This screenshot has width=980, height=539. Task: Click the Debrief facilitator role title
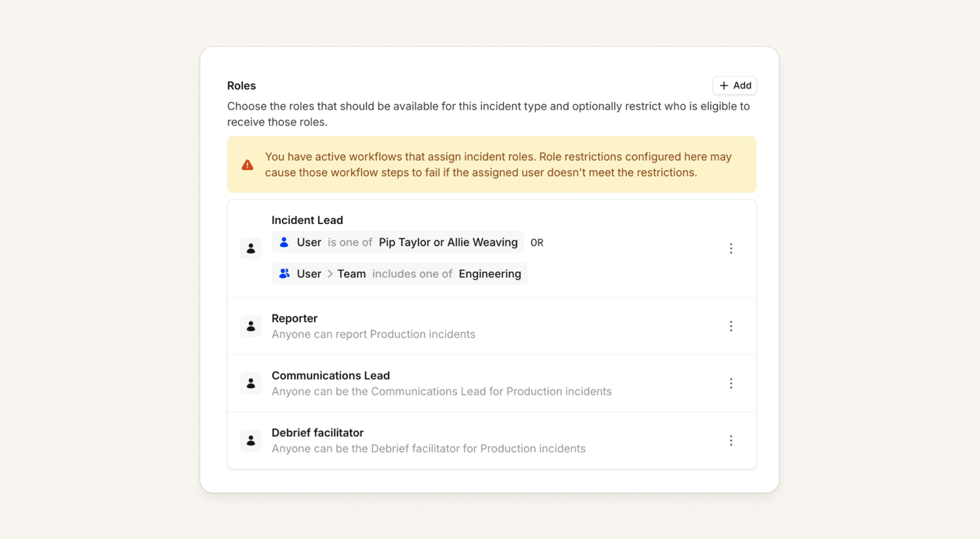pos(318,433)
